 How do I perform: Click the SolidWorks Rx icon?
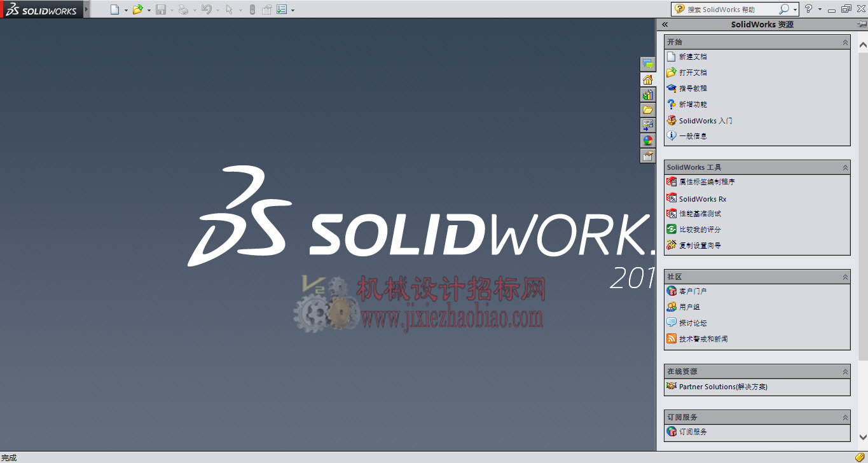click(671, 198)
